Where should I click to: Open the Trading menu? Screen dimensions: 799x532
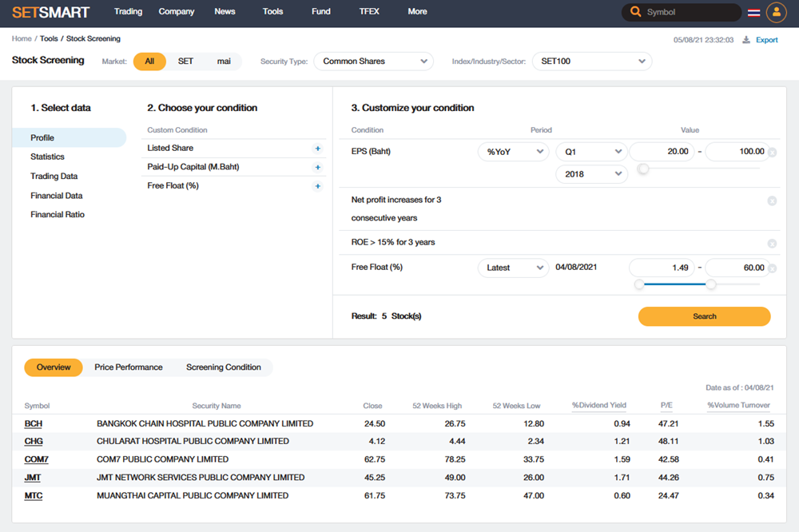128,11
